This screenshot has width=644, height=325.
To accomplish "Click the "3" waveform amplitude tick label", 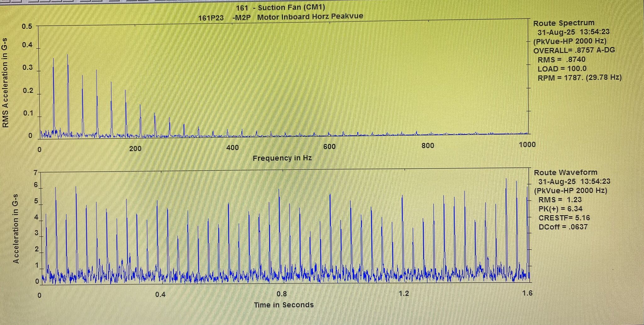I will pos(36,233).
